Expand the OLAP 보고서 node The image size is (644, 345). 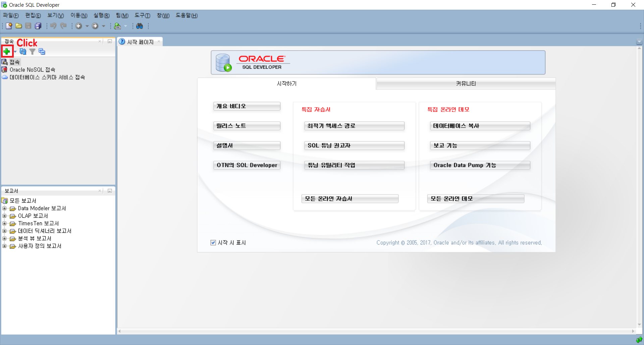[4, 216]
